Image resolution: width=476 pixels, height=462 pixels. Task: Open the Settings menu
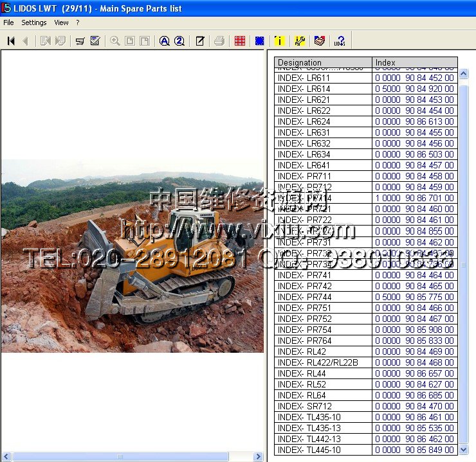(34, 22)
